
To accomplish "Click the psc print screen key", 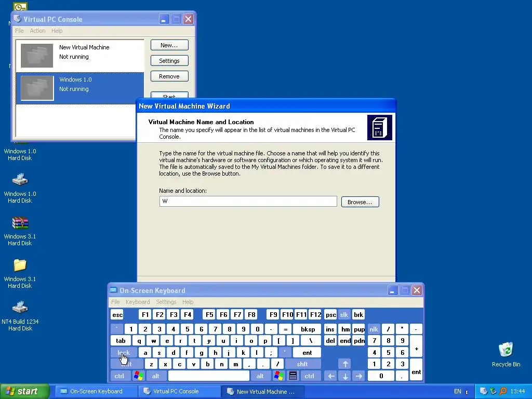I will pos(330,314).
